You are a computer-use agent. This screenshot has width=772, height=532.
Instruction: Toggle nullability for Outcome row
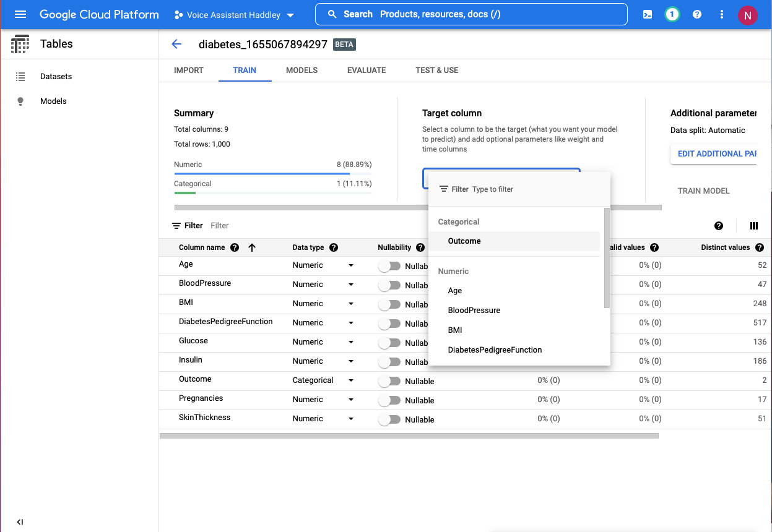click(389, 381)
